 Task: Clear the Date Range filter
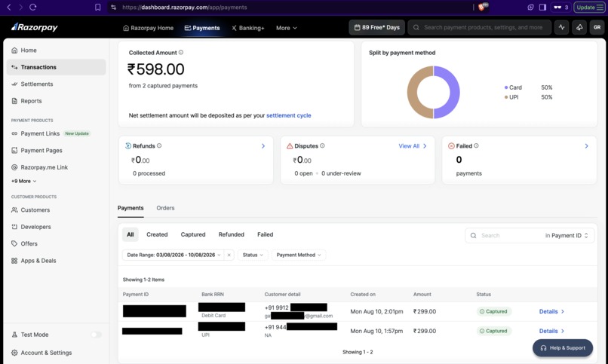(x=229, y=255)
